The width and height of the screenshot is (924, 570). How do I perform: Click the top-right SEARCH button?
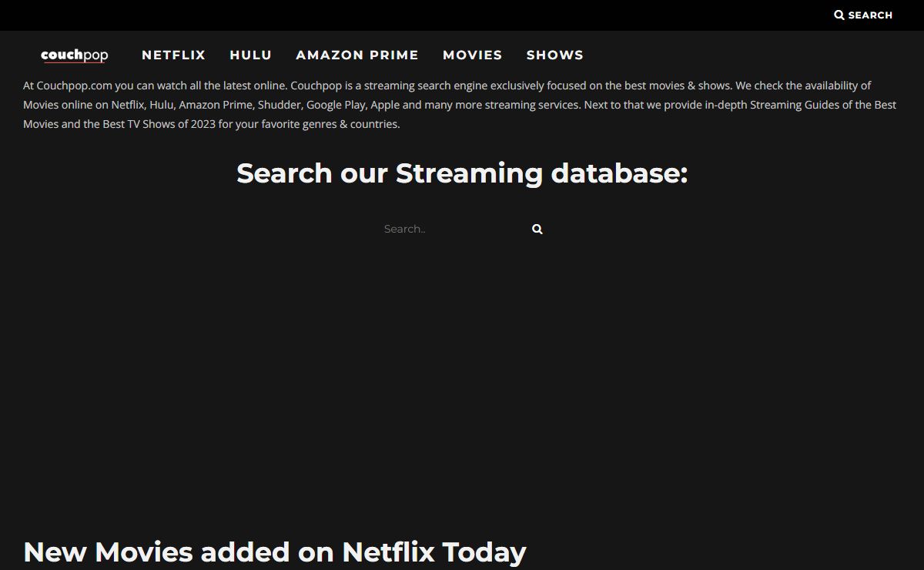[x=863, y=15]
